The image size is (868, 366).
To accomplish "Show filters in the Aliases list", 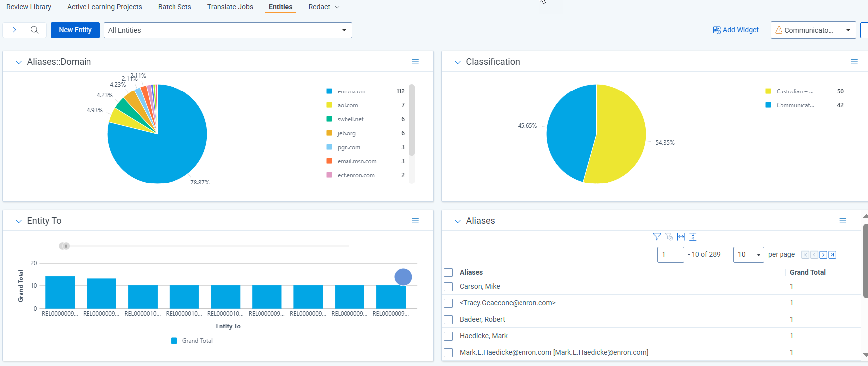I will pyautogui.click(x=657, y=237).
